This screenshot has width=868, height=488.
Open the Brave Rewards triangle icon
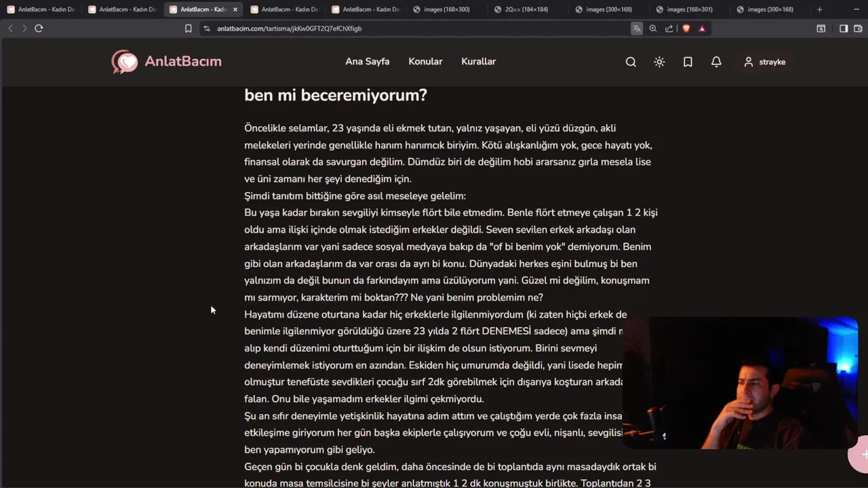point(702,28)
